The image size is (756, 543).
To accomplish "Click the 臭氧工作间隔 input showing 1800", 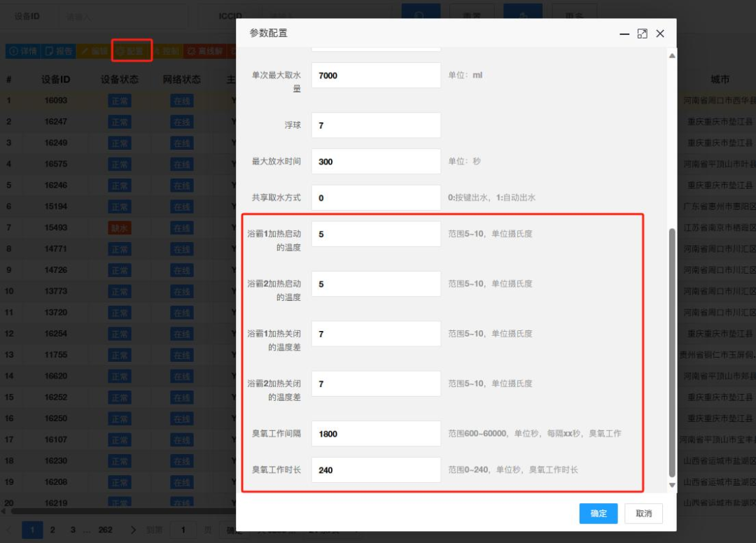I will (376, 434).
